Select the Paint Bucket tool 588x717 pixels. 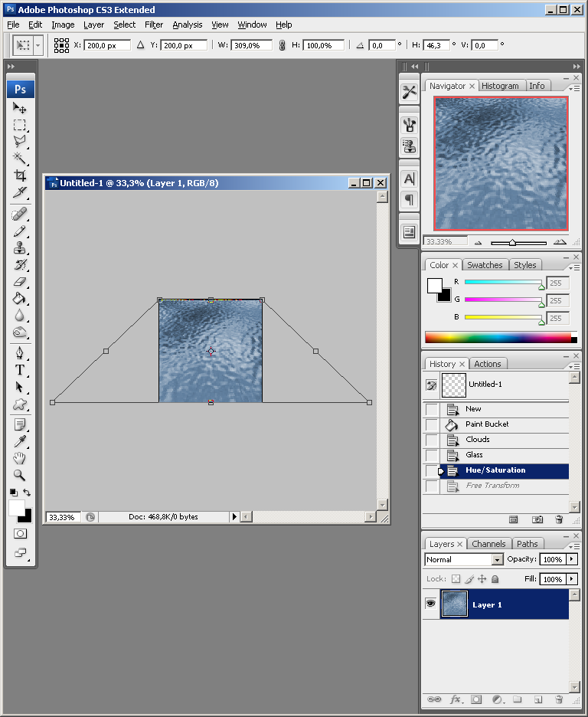point(20,299)
